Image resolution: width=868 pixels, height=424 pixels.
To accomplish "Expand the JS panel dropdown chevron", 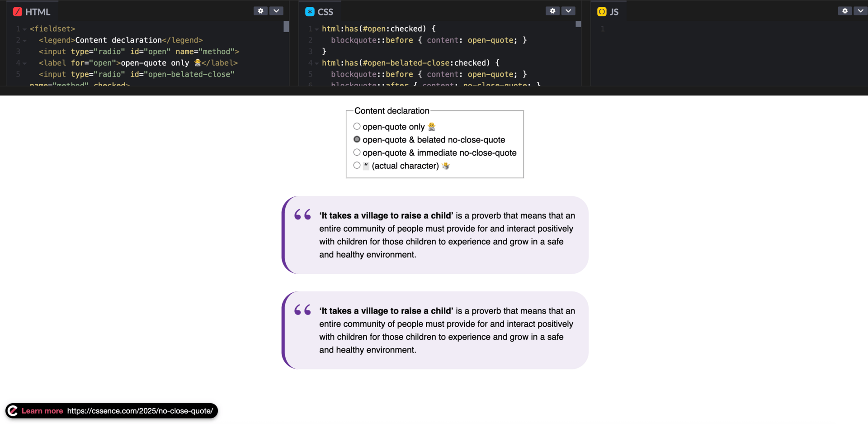I will (x=860, y=11).
